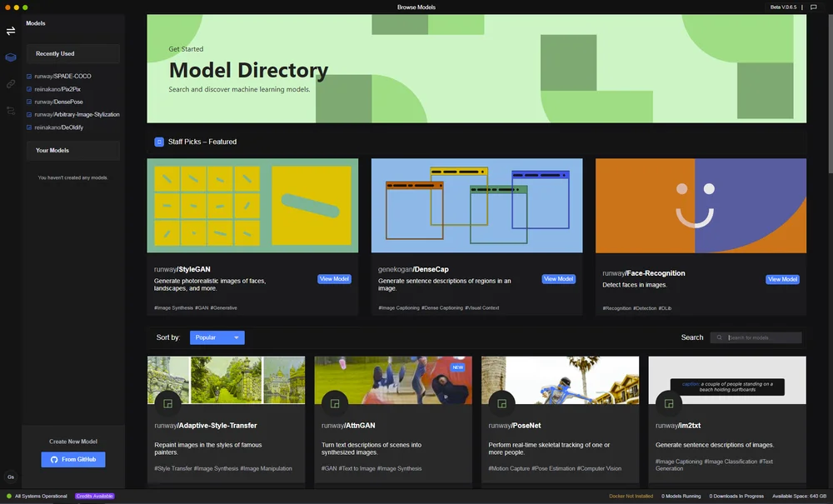Open runway/DensePose in Recently Used list
The height and width of the screenshot is (504, 833).
[58, 102]
